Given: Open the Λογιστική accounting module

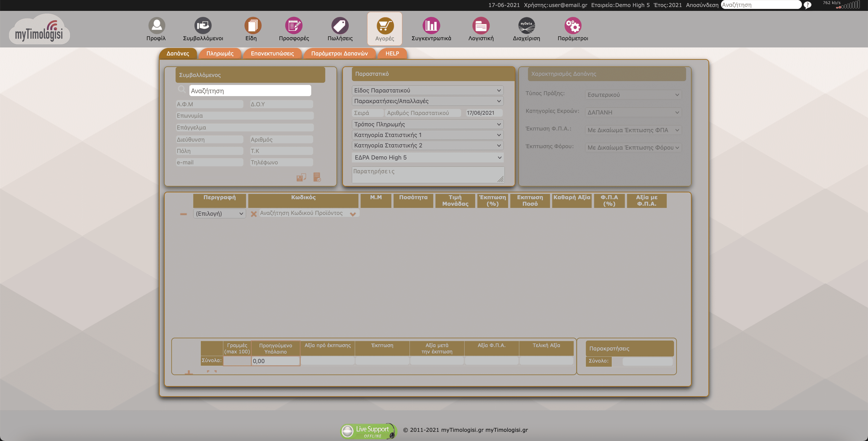Looking at the screenshot, I should [480, 29].
